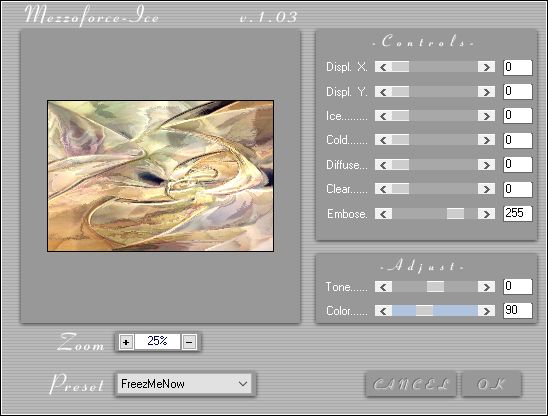This screenshot has width=548, height=416.
Task: Increase the Ice value with right arrow
Action: 486,116
